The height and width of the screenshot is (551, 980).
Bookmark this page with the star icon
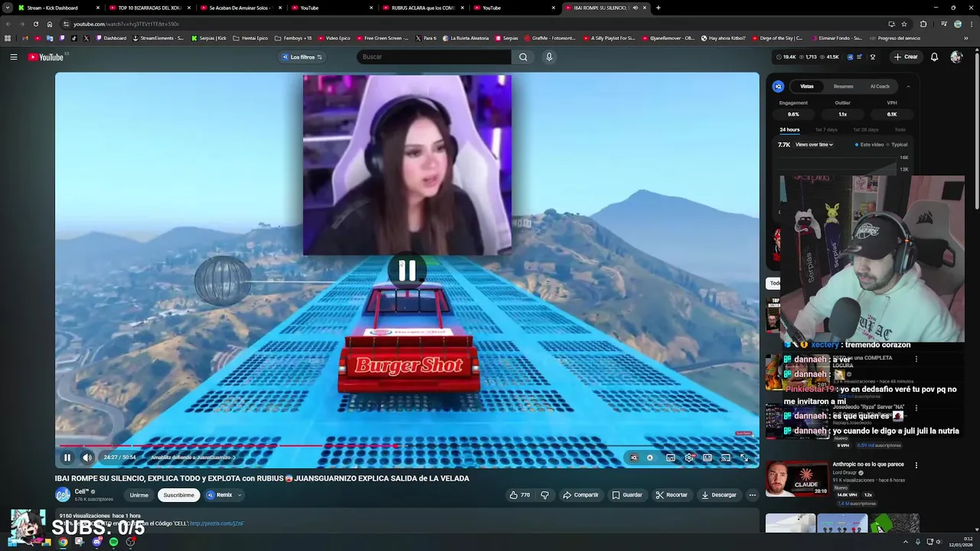(x=904, y=24)
